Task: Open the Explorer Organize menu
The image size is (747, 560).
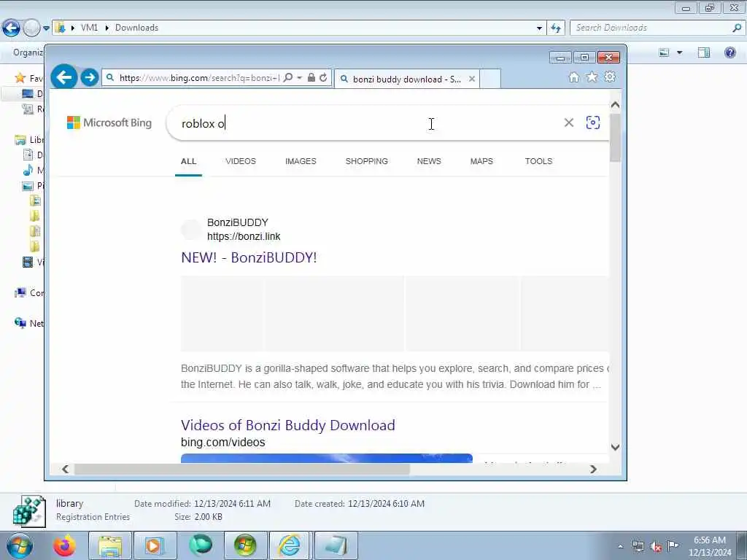Action: (x=28, y=52)
